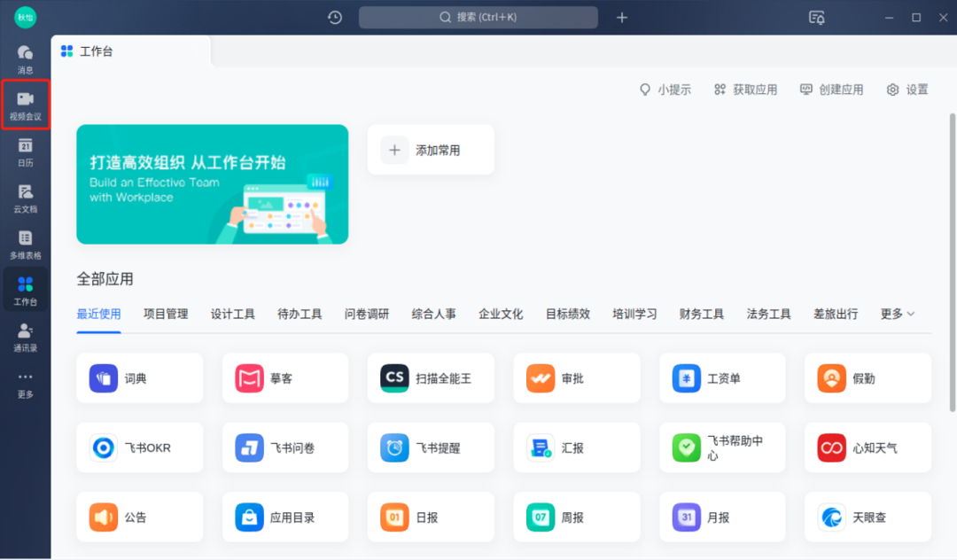Click the search box
The height and width of the screenshot is (560, 957).
click(478, 18)
